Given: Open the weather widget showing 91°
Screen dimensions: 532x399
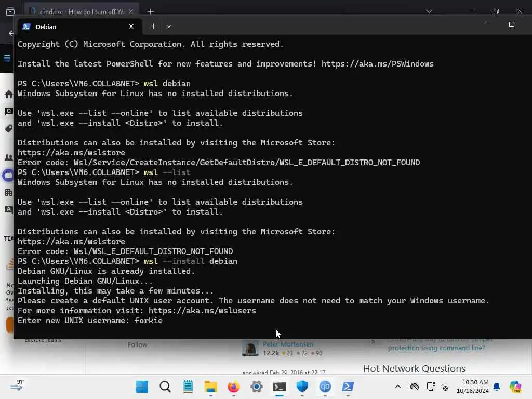Looking at the screenshot, I should 17,385.
